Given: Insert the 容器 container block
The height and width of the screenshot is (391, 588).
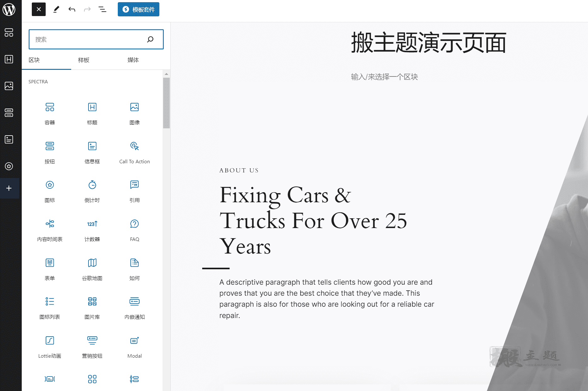Looking at the screenshot, I should pos(50,114).
